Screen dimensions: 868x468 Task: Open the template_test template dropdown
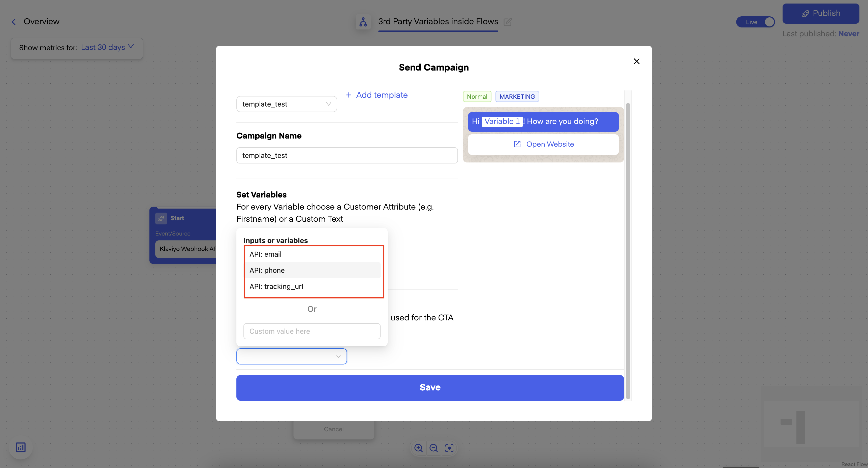286,104
